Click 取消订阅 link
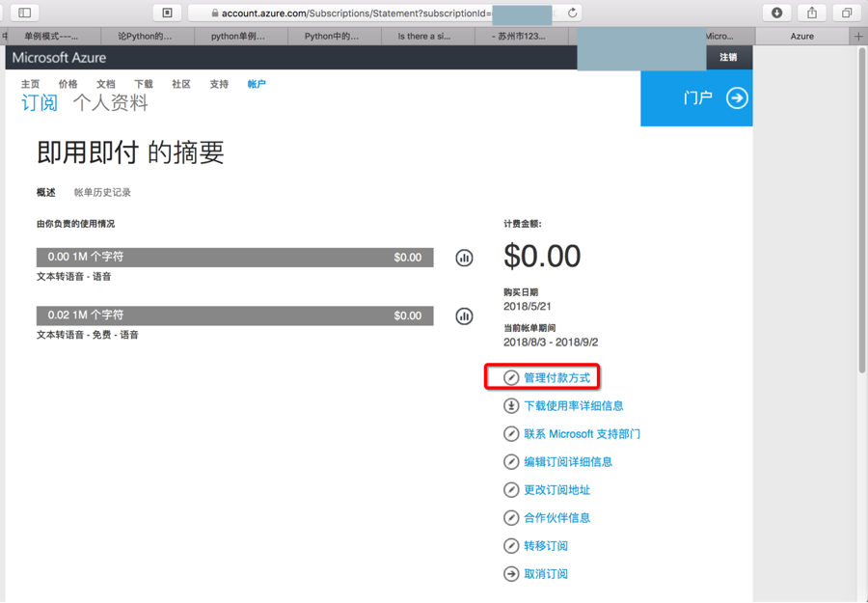The height and width of the screenshot is (603, 868). click(x=546, y=574)
